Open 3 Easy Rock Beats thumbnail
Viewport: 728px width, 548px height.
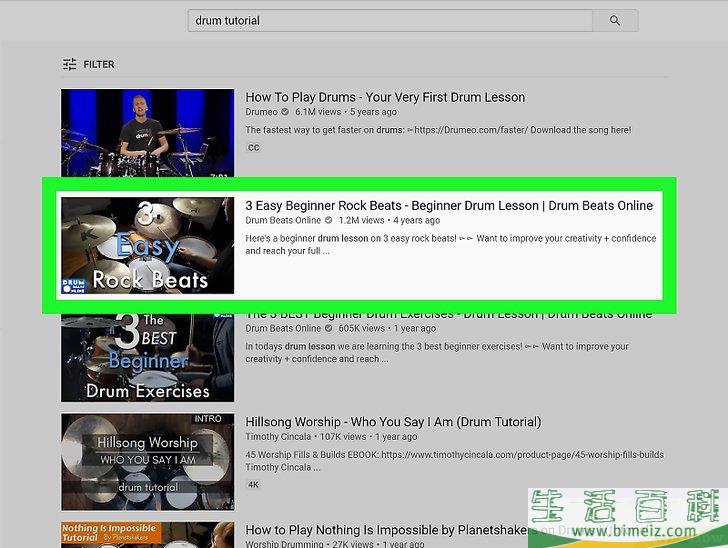[148, 245]
